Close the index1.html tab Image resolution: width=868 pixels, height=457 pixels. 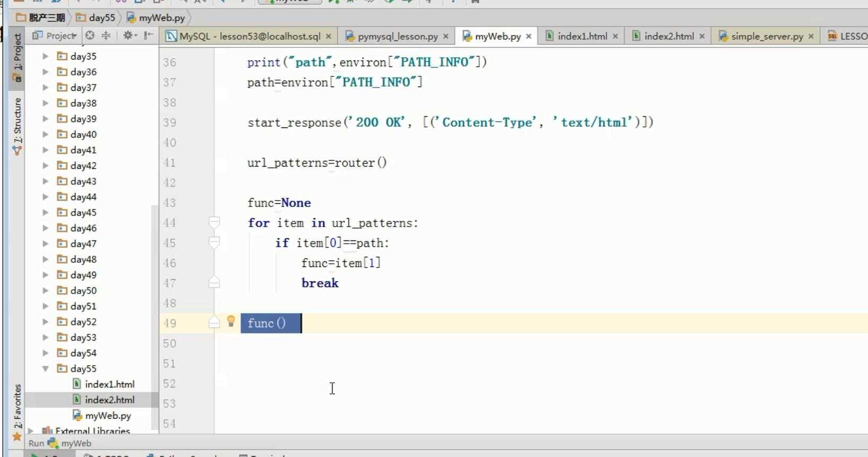pyautogui.click(x=615, y=36)
